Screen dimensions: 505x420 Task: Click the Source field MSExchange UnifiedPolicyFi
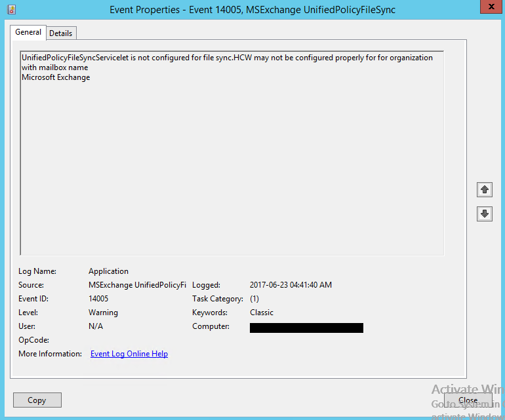click(137, 285)
